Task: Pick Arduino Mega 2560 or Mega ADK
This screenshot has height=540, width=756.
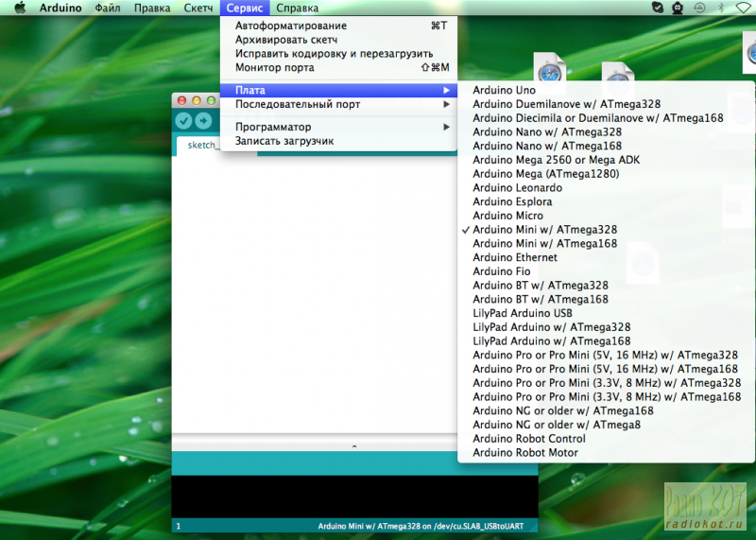Action: pos(606,160)
